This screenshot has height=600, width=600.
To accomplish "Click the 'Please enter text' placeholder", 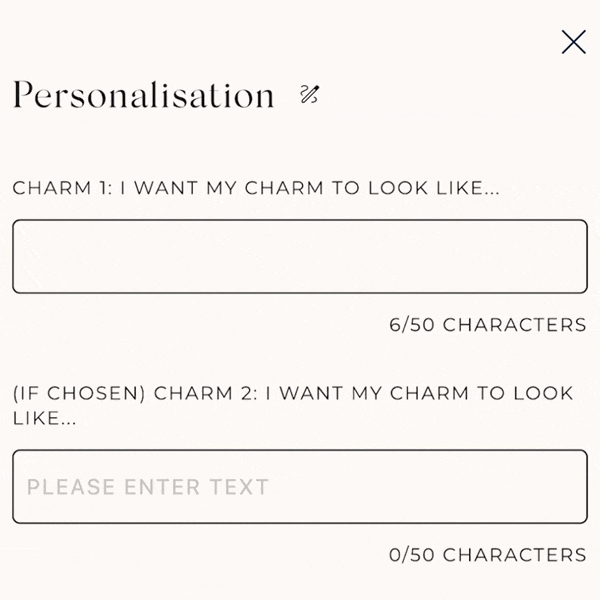I will [148, 487].
